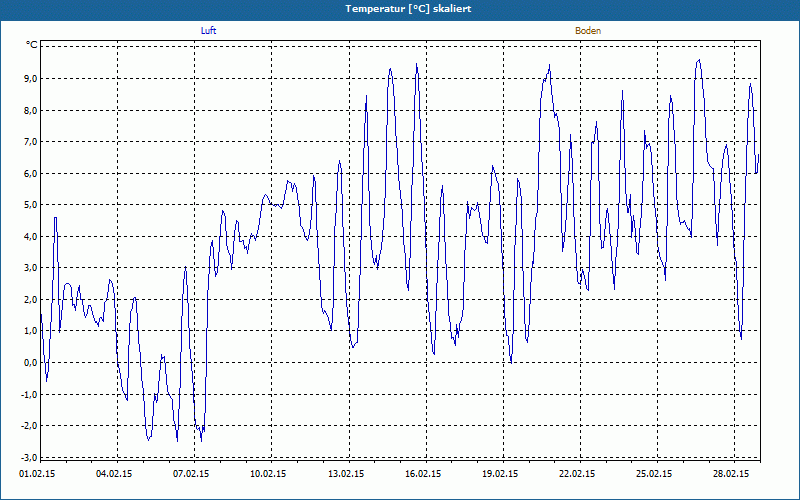Click the 07.02.15 date axis label

(x=191, y=474)
